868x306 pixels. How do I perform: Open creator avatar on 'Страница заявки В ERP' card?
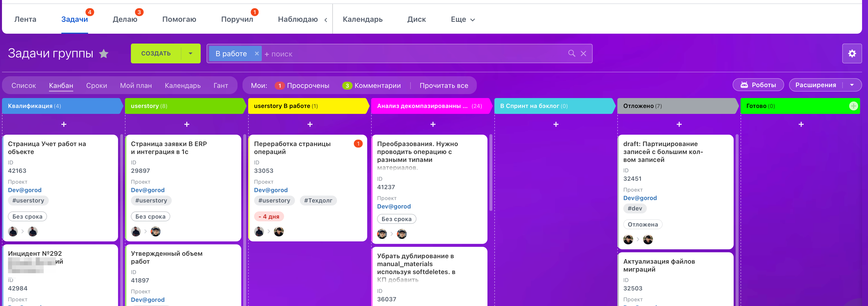tap(136, 231)
